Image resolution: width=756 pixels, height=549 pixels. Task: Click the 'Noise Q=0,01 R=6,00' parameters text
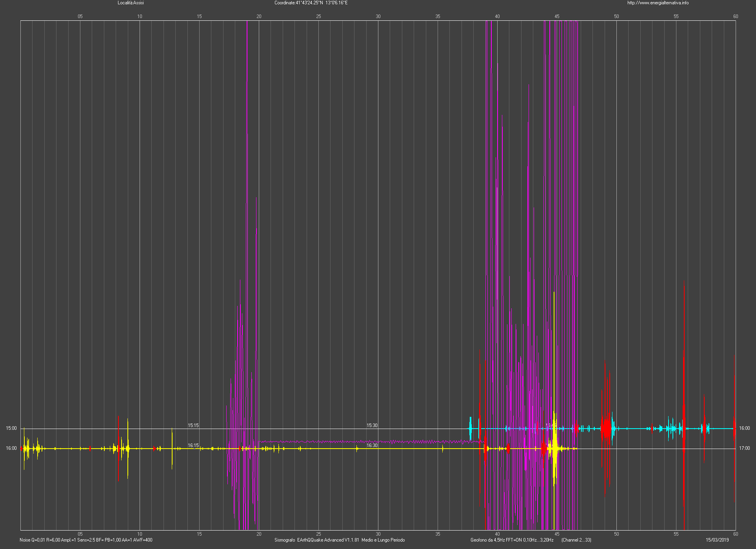(40, 540)
